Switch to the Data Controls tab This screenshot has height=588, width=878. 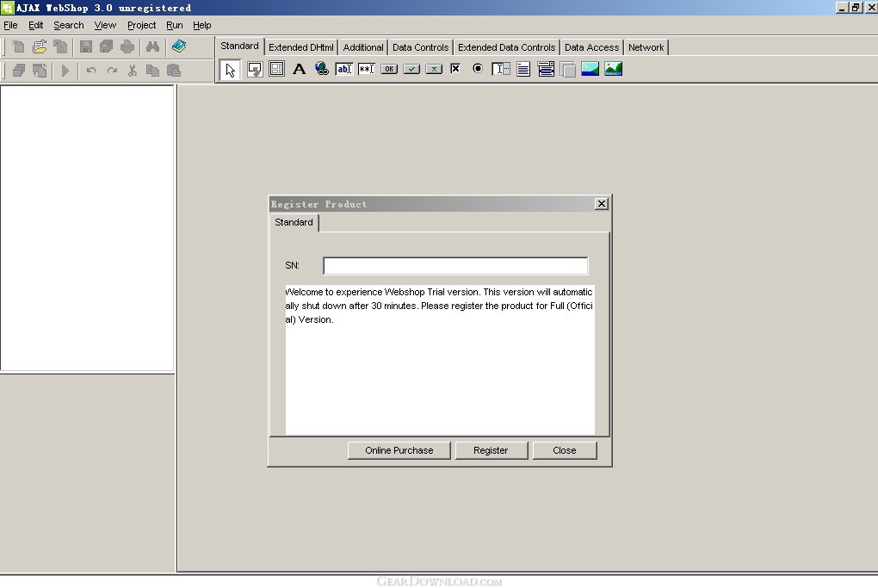tap(421, 47)
